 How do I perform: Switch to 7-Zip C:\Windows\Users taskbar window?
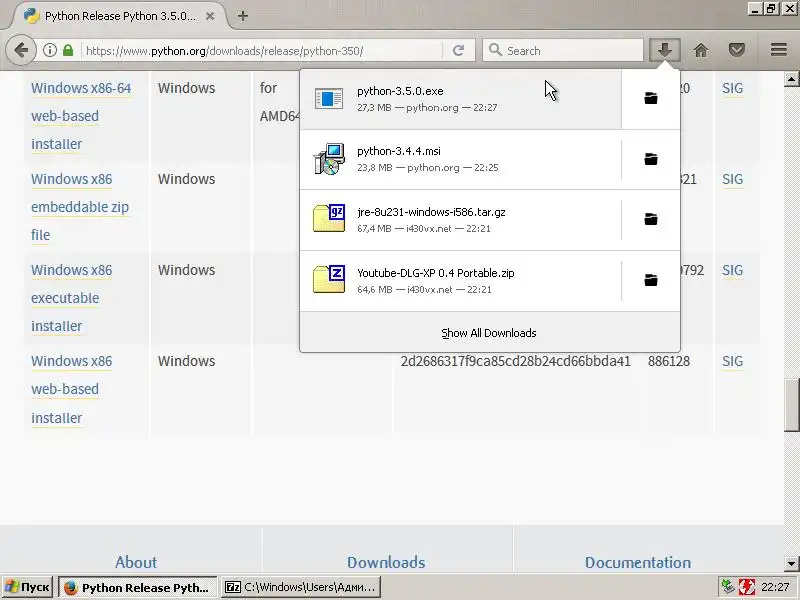[301, 587]
